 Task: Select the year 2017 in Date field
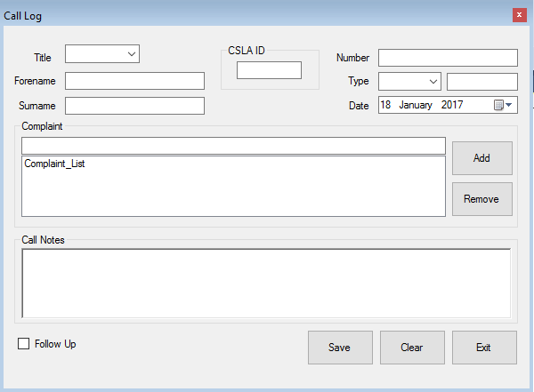pyautogui.click(x=452, y=105)
